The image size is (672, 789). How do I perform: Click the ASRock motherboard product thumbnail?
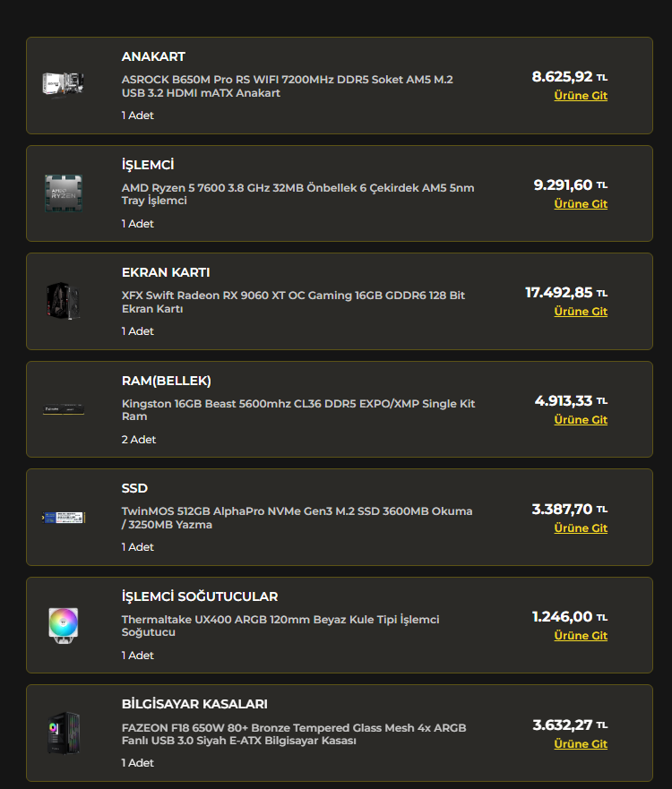pos(64,84)
